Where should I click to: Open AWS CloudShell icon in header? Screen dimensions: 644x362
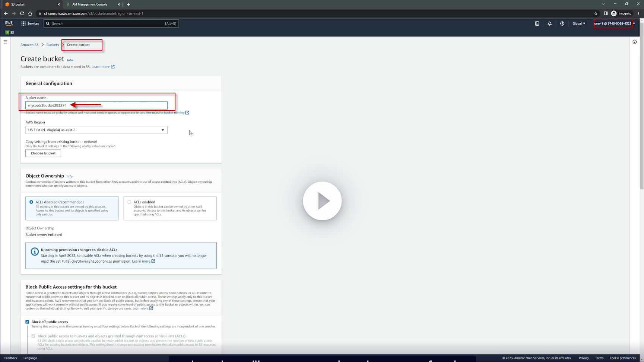(537, 23)
